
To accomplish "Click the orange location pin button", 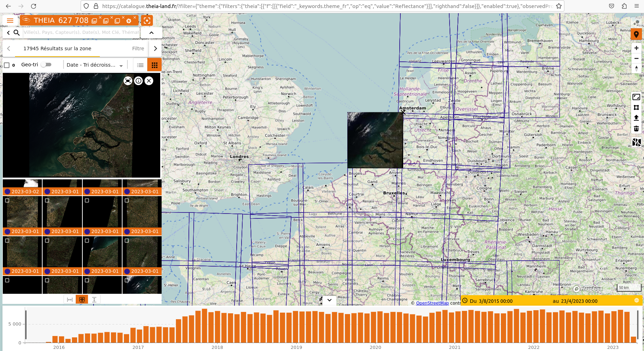I will tap(636, 34).
